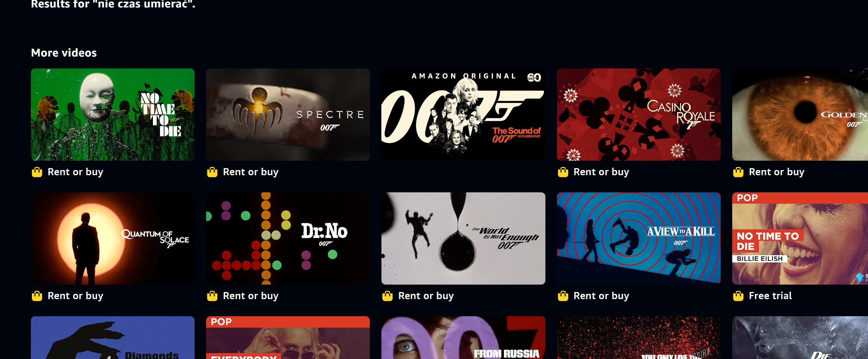This screenshot has height=359, width=868.
Task: Click shopping bag icon under The World Is Not Enough
Action: click(387, 296)
